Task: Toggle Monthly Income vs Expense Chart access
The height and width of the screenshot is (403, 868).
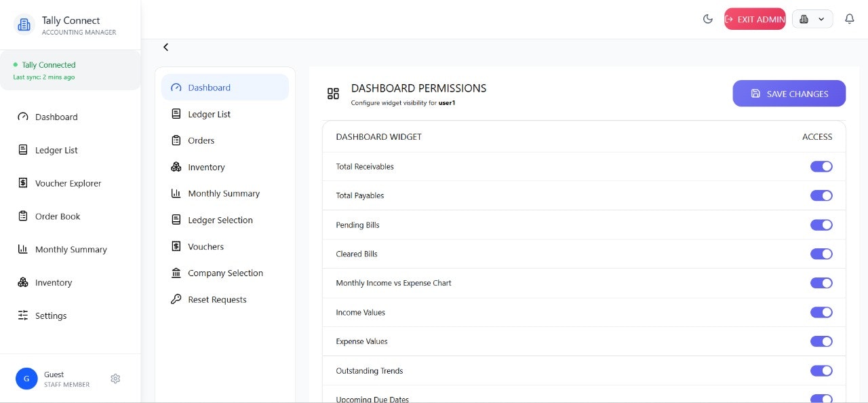Action: (821, 283)
